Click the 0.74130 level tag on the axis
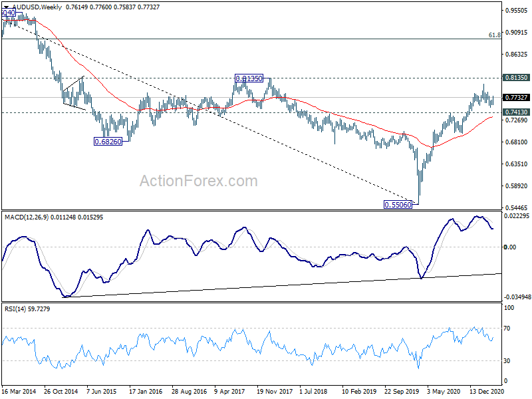532x399 pixels. click(x=516, y=112)
